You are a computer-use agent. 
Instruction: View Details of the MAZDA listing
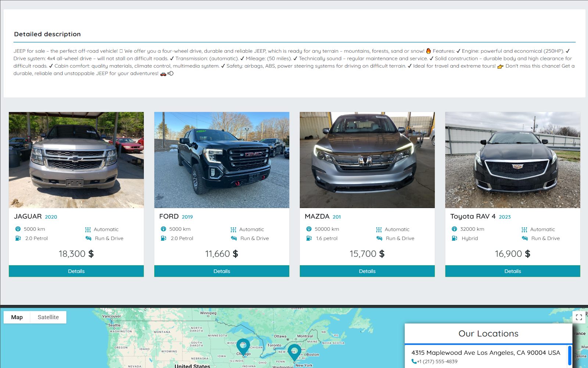[x=367, y=271]
